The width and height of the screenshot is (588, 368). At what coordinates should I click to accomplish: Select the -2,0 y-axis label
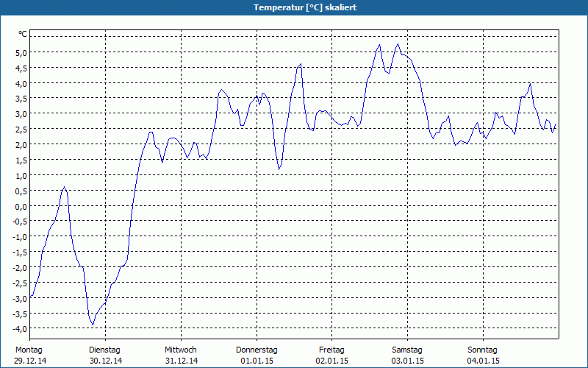(x=20, y=268)
